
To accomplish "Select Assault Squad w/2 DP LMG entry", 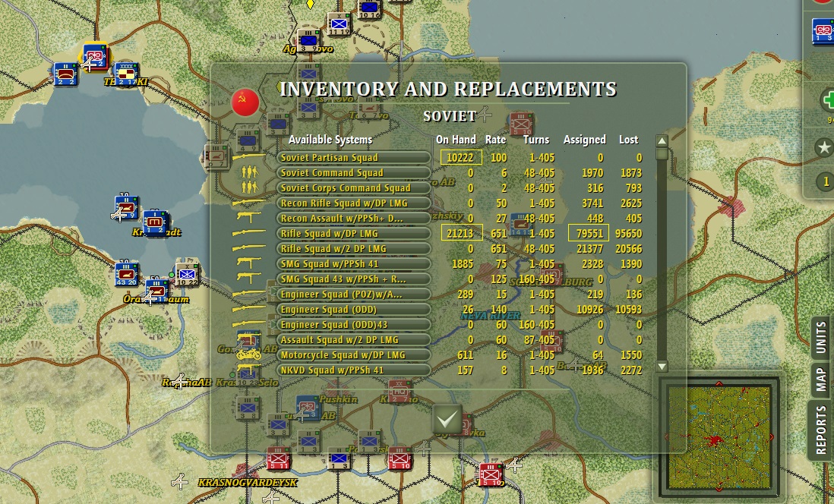I will [354, 340].
